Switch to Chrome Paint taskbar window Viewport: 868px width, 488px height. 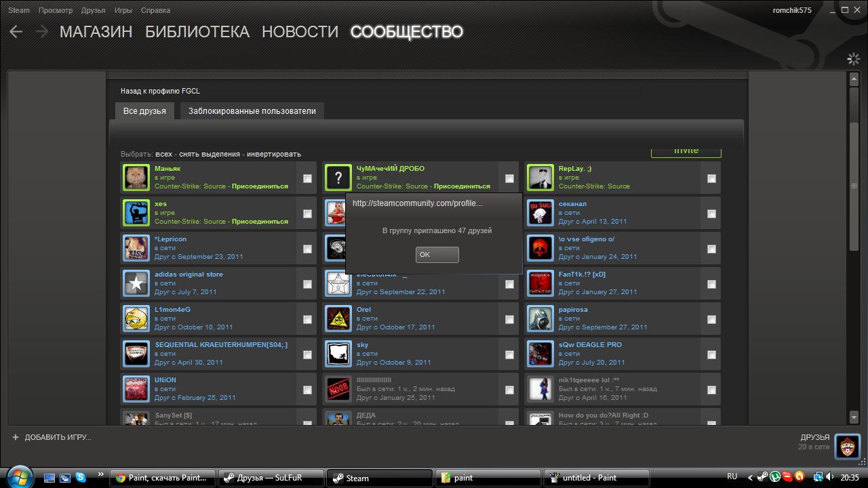[x=163, y=477]
